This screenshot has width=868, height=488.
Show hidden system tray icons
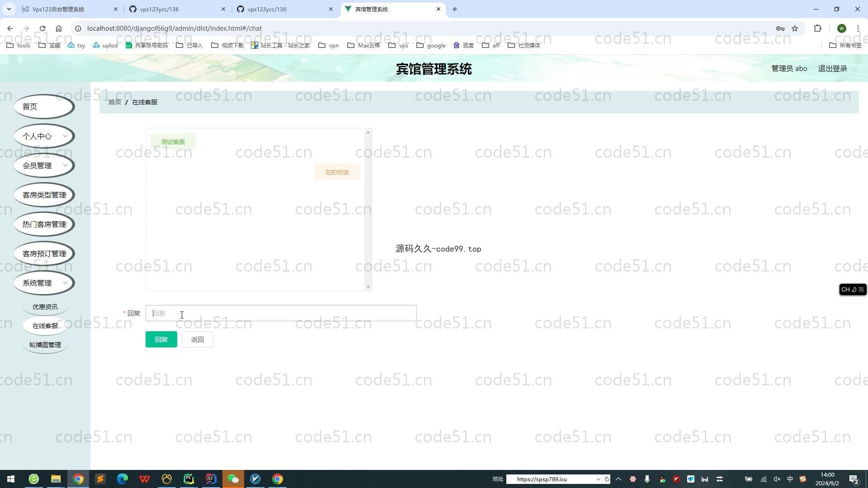point(618,479)
